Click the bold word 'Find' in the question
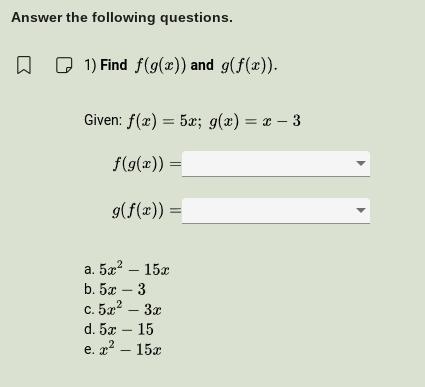This screenshot has height=387, width=425. click(x=114, y=65)
